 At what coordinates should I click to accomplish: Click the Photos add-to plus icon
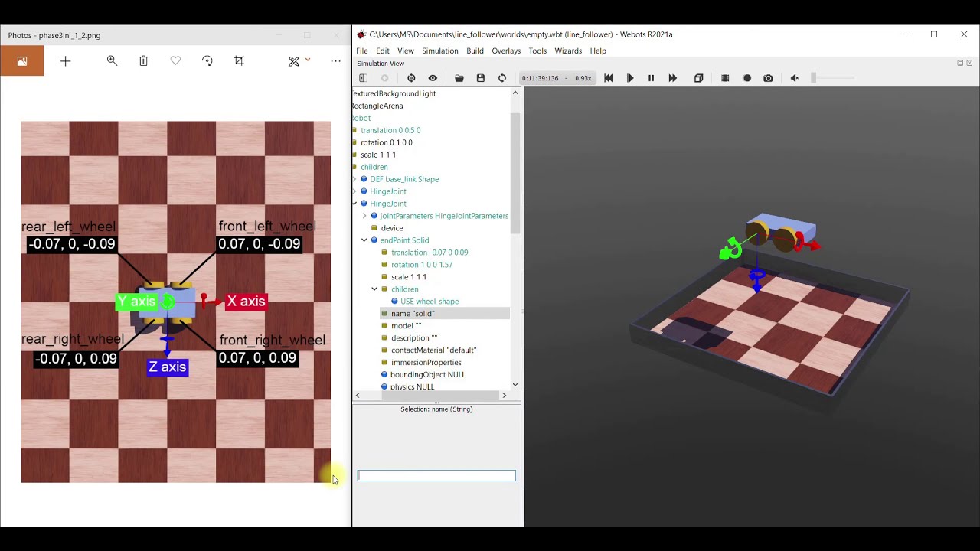(66, 61)
